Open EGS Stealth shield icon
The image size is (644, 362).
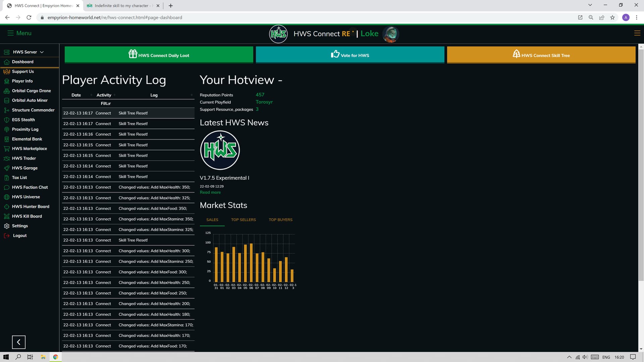click(x=6, y=120)
